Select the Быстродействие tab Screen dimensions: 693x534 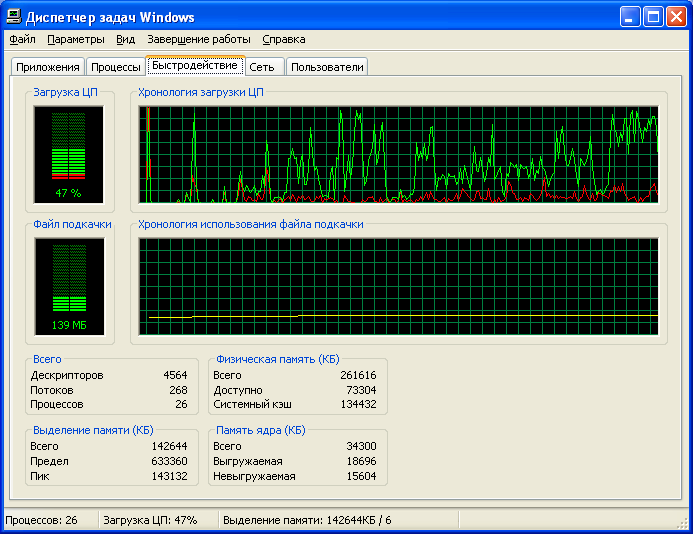pos(195,65)
